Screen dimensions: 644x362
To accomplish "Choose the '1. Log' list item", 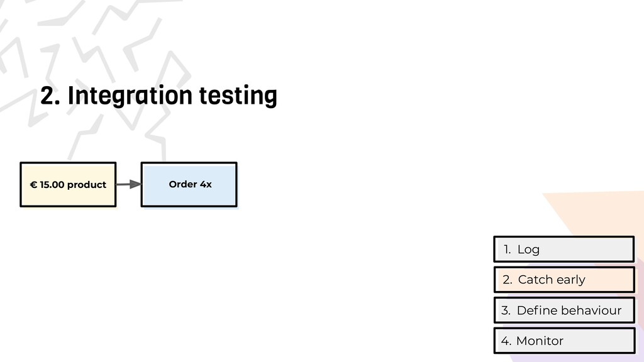I will click(x=564, y=250).
